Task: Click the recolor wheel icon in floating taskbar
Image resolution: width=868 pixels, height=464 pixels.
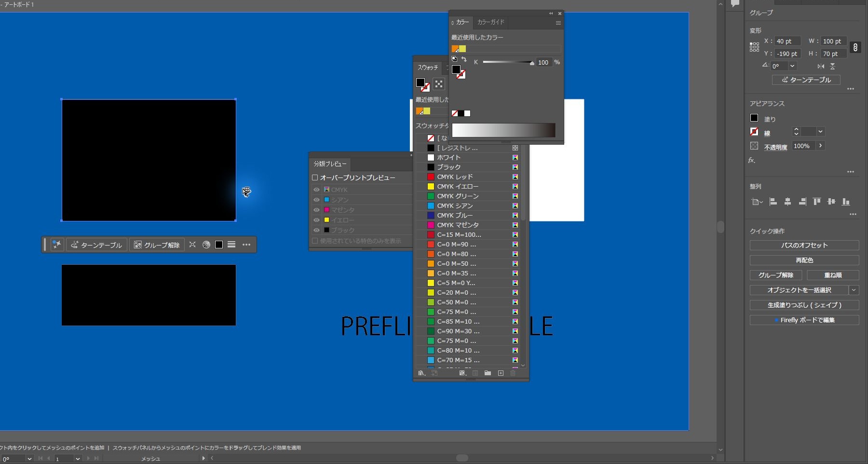Action: 206,245
